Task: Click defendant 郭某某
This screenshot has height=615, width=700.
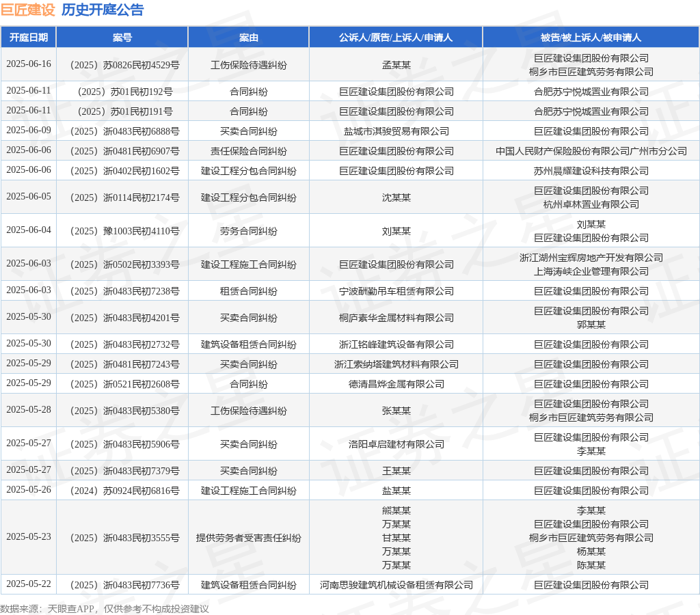Action: pyautogui.click(x=591, y=325)
